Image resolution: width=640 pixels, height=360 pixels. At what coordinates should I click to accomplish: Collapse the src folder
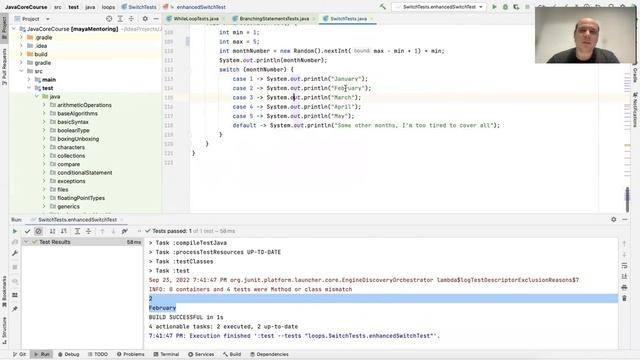22,71
